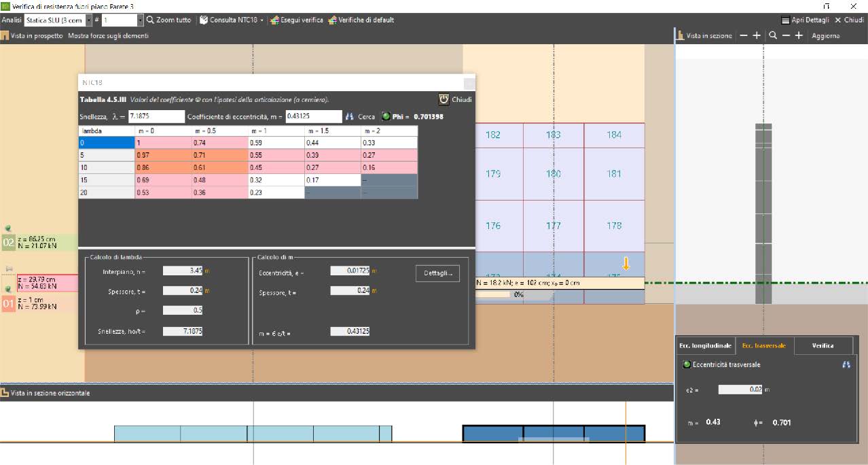The height and width of the screenshot is (465, 868).
Task: Click the Snellezza lambda input field
Action: pos(156,117)
